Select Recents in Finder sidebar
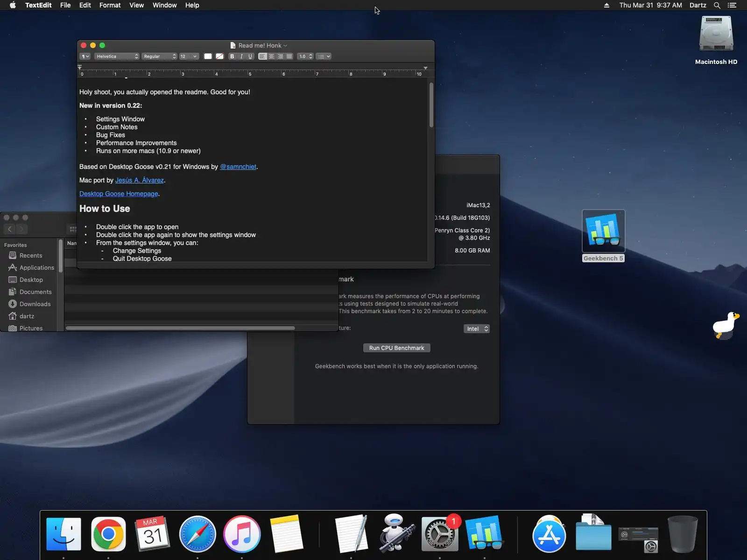The width and height of the screenshot is (747, 560). [x=31, y=256]
